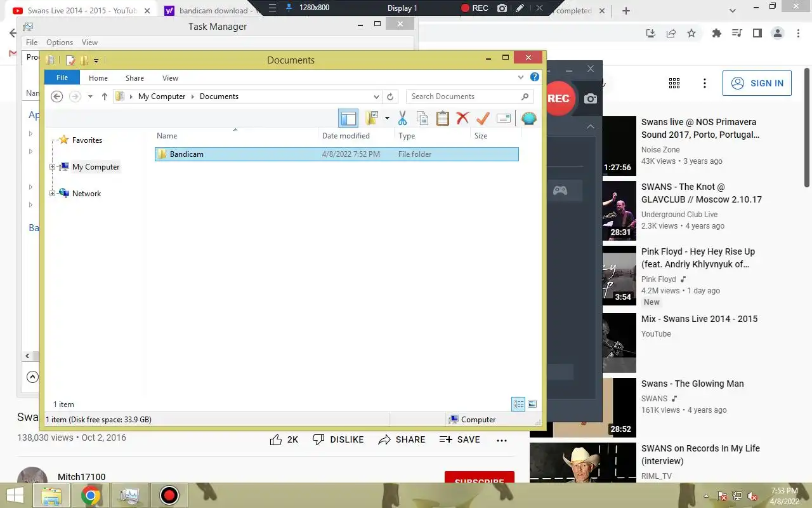Click pencil draw icon in recording bar

coord(520,8)
